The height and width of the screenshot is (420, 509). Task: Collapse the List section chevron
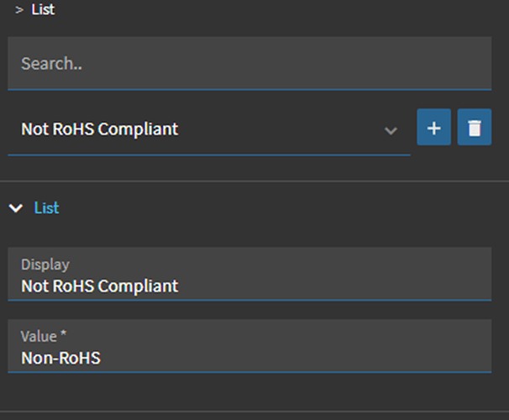(x=16, y=207)
